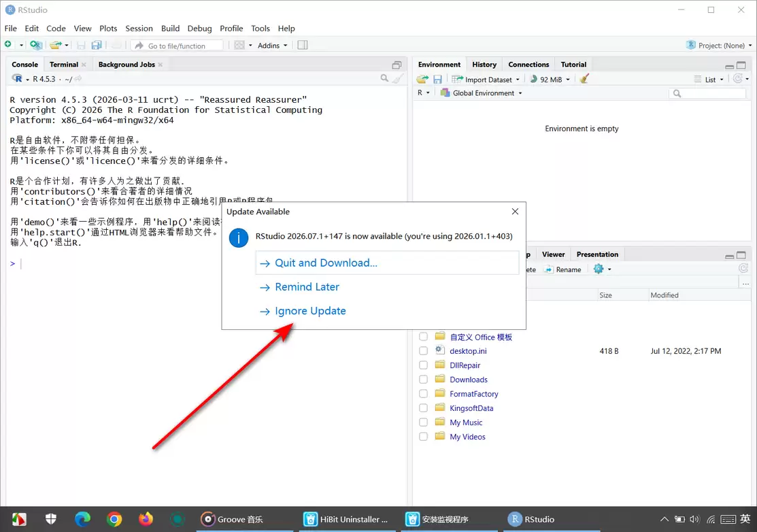This screenshot has height=532, width=757.
Task: Expand the New File dropdown arrow
Action: click(21, 46)
